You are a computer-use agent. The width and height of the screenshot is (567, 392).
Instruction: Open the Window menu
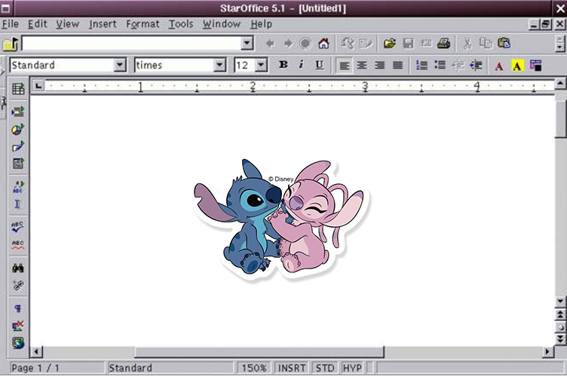pos(222,24)
